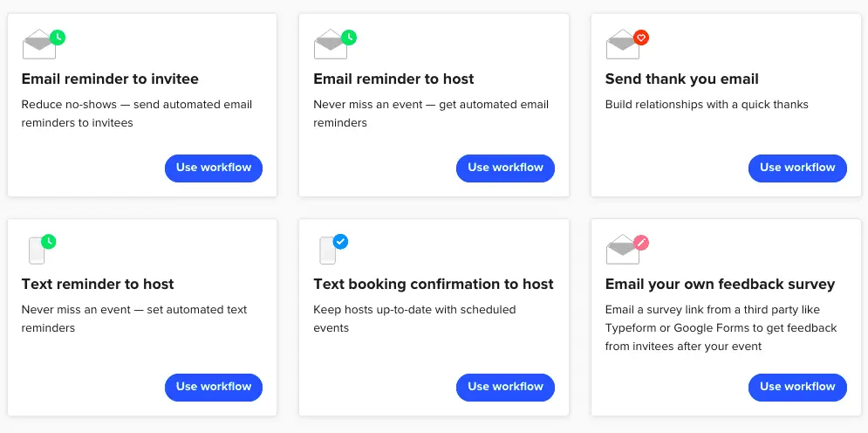Click the Email your own feedback survey heading

(x=721, y=285)
